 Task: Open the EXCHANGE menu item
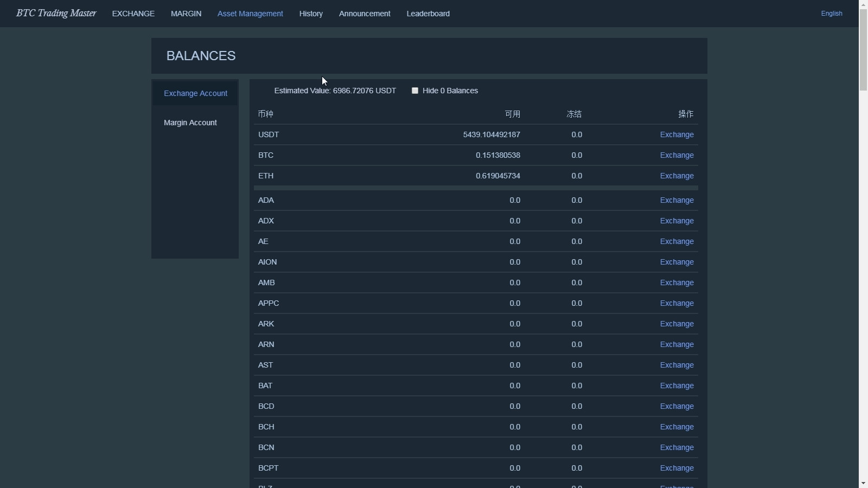pos(133,14)
